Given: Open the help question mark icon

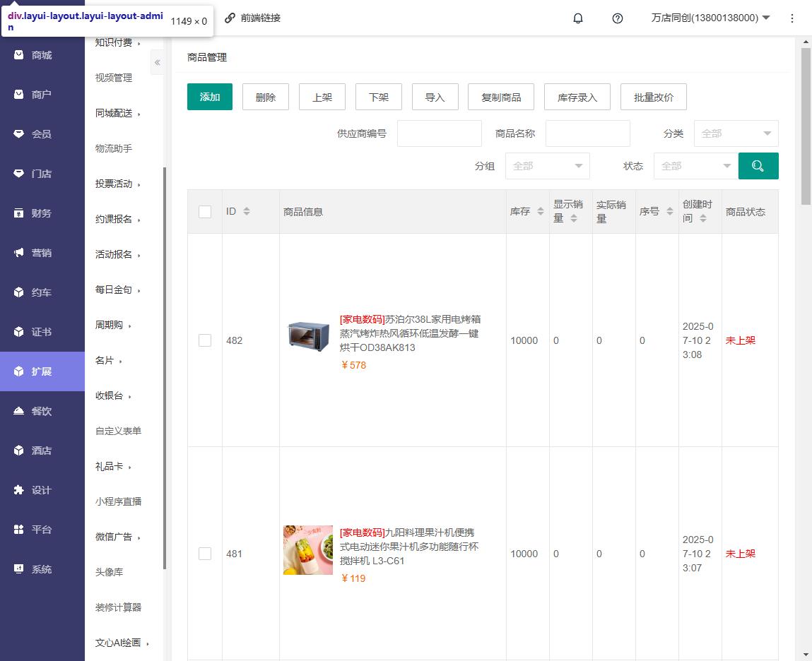Looking at the screenshot, I should (618, 18).
